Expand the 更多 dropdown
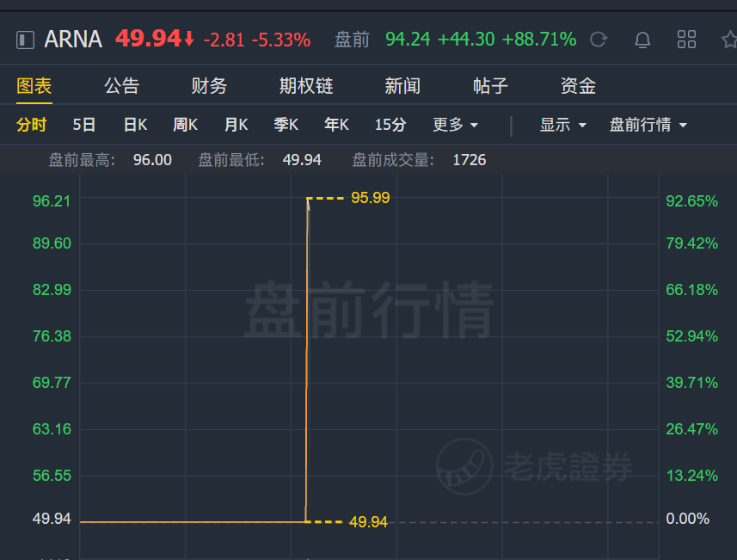Image resolution: width=737 pixels, height=560 pixels. tap(455, 125)
